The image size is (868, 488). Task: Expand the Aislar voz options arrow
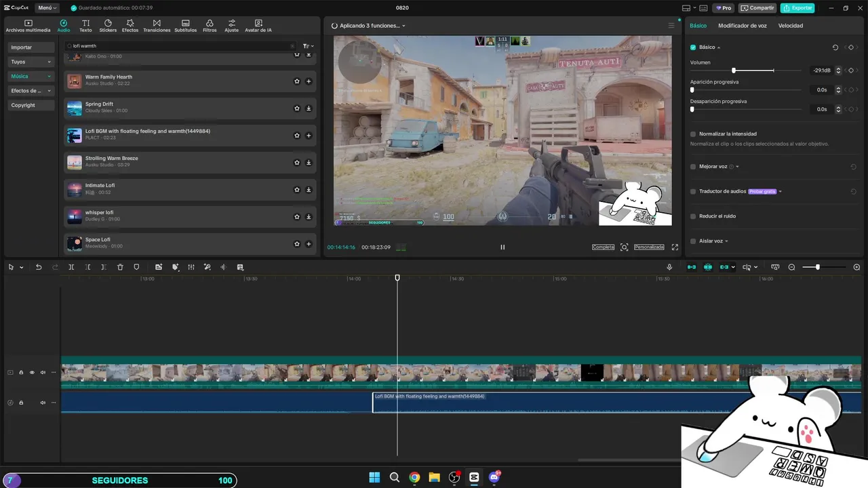click(726, 241)
